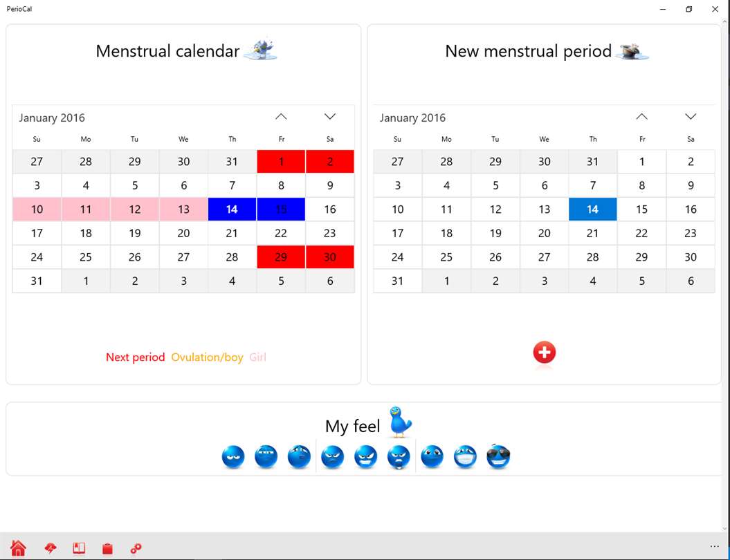Select pink day 10 in Menstrual calendar

[37, 209]
